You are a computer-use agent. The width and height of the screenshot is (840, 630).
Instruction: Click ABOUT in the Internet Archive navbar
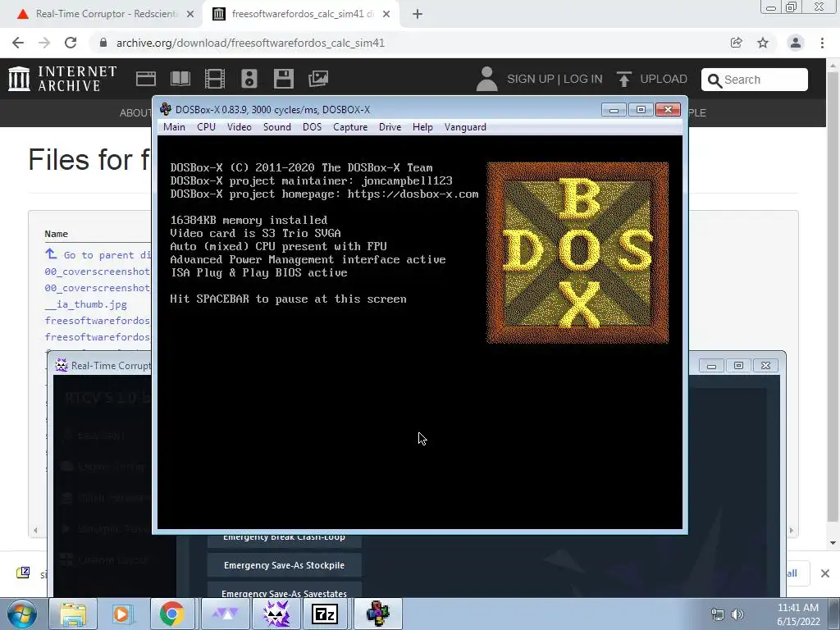point(135,112)
